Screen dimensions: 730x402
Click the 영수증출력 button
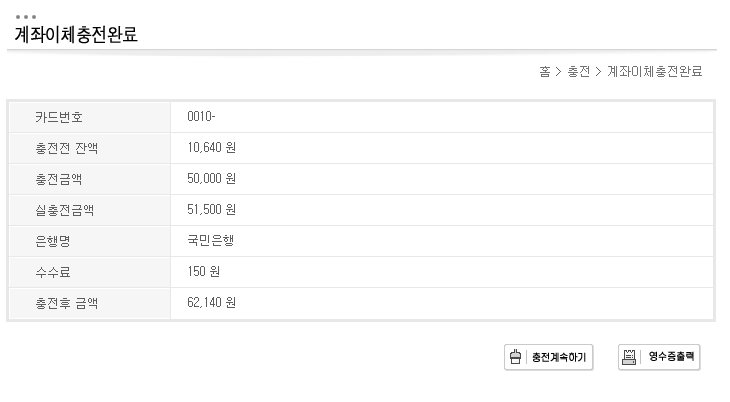[659, 357]
